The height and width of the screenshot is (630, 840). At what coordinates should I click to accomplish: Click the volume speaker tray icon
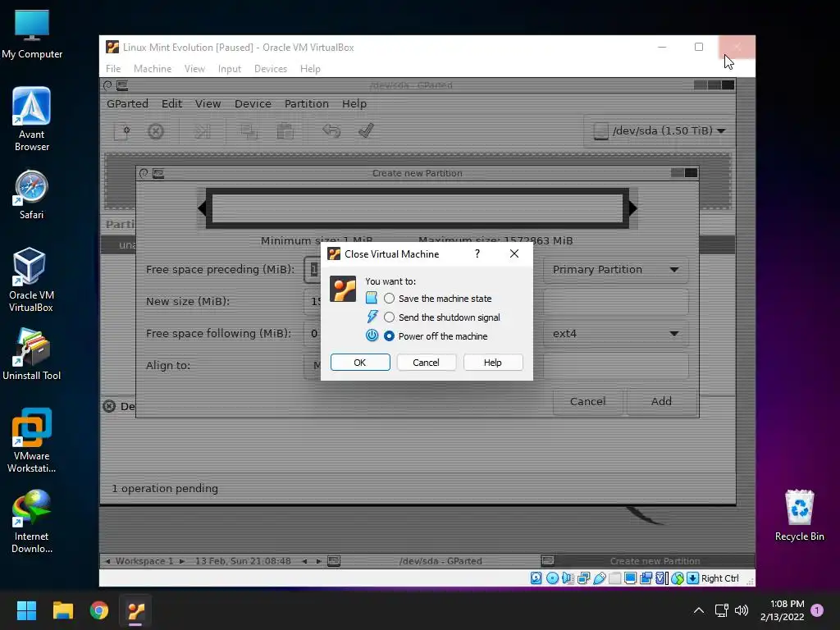point(742,610)
